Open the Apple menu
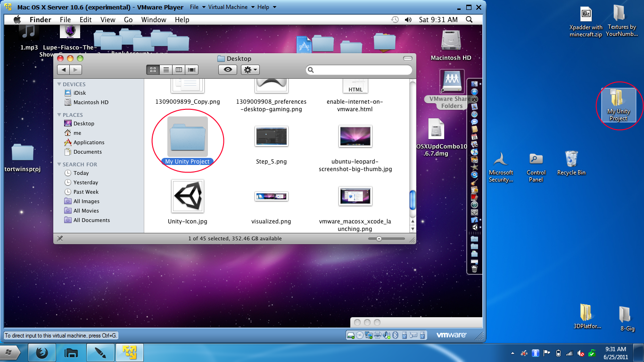The height and width of the screenshot is (362, 644). click(17, 20)
